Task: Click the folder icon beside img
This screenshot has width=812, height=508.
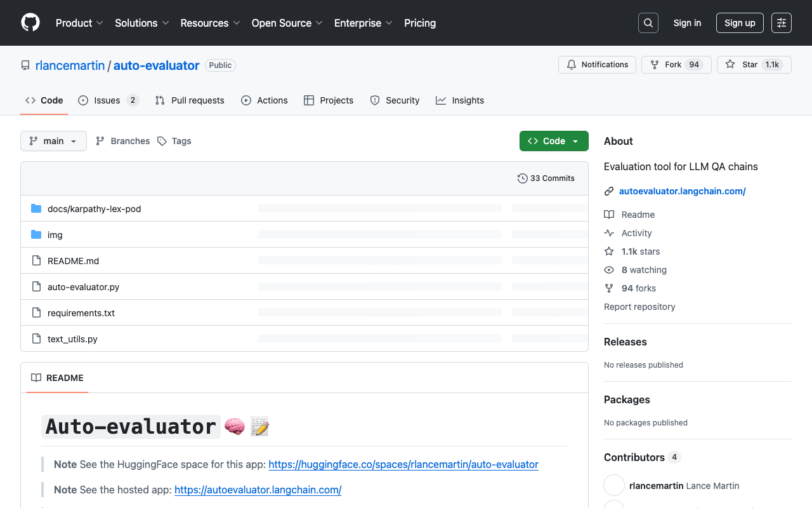Action: (36, 235)
